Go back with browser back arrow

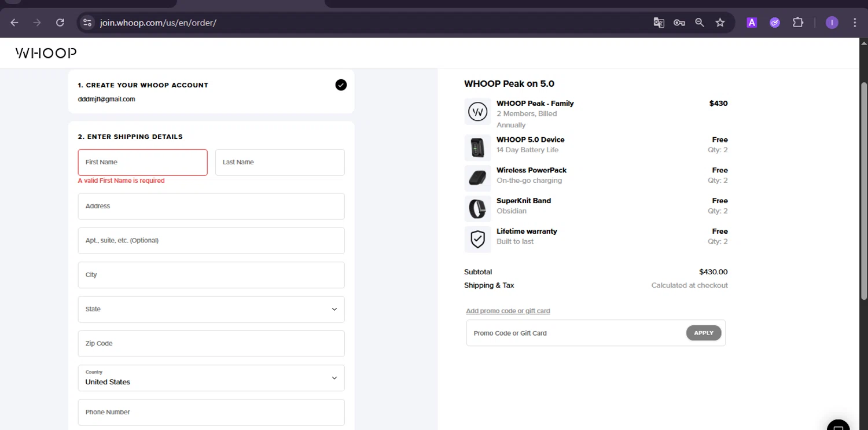(x=14, y=23)
